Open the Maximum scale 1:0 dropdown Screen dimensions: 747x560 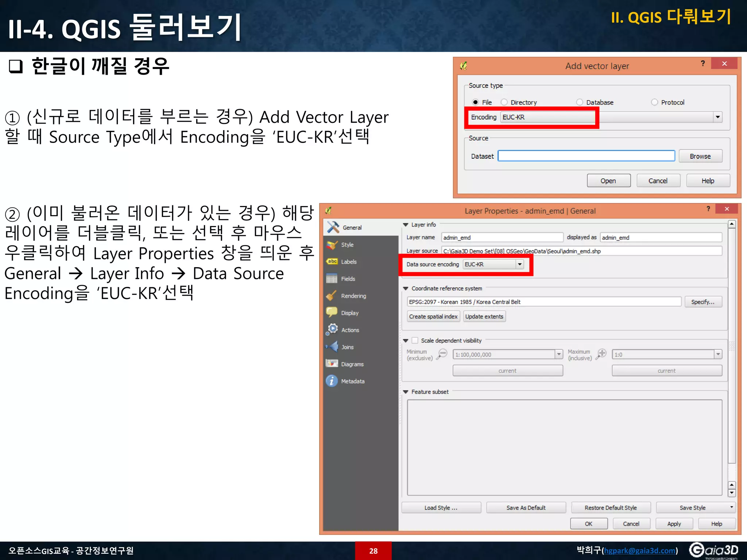click(718, 354)
